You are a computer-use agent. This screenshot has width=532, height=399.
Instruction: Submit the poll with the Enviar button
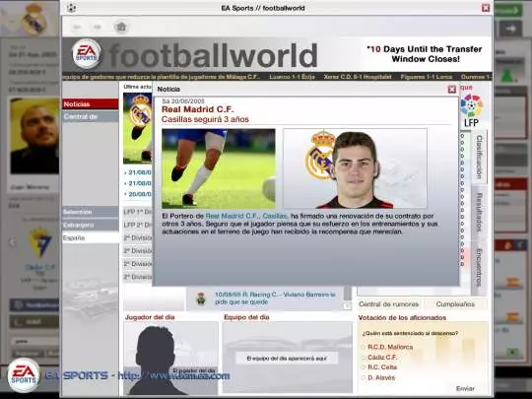465,388
